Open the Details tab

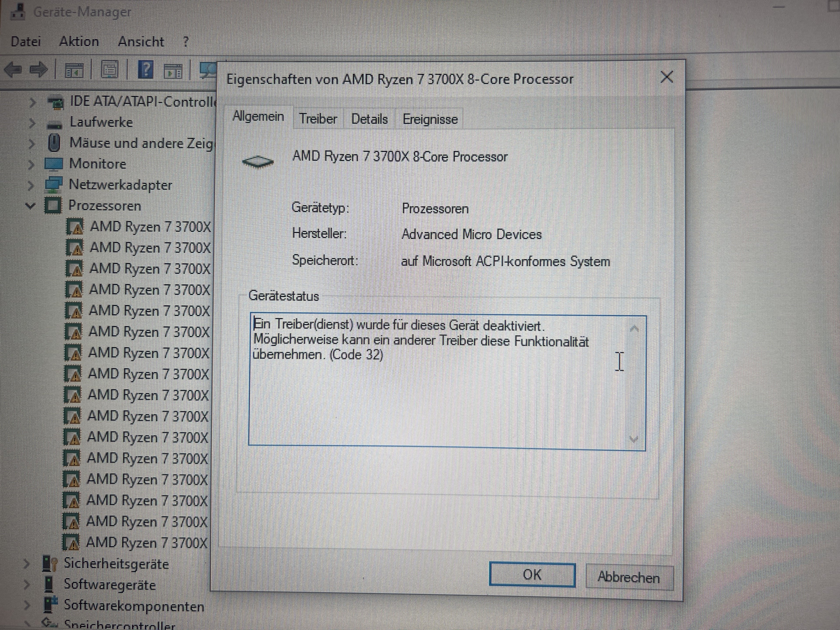pyautogui.click(x=369, y=119)
